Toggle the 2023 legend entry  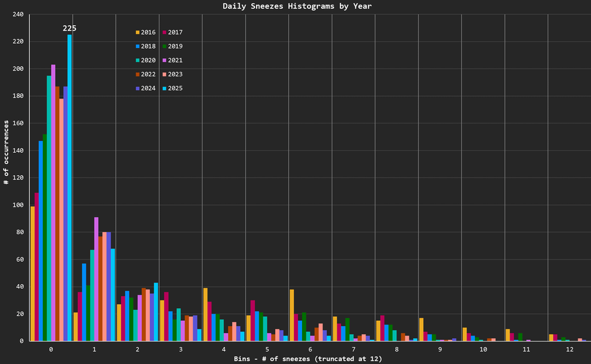pos(175,74)
